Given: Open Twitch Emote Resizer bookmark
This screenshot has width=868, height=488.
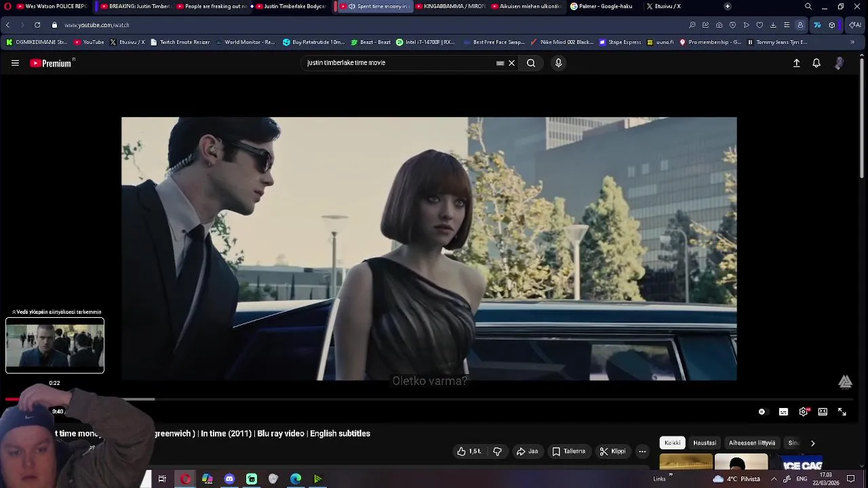Looking at the screenshot, I should 180,42.
